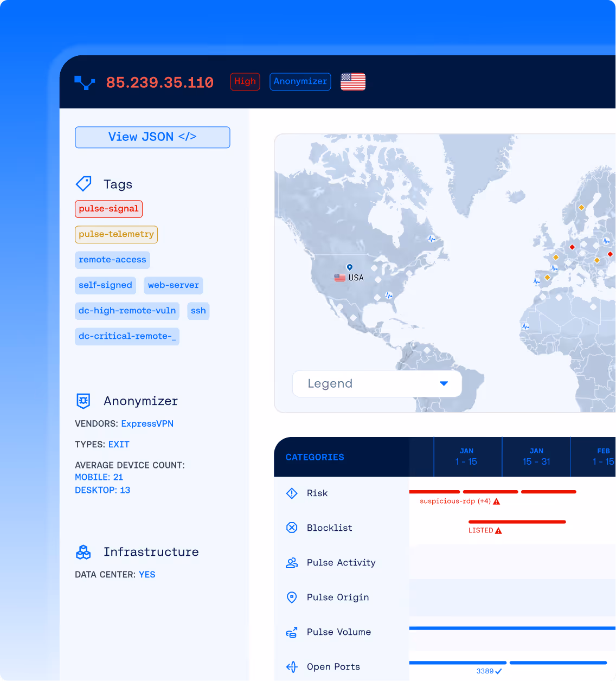Click the Pulse Origin pin icon
The width and height of the screenshot is (616, 681).
(292, 597)
